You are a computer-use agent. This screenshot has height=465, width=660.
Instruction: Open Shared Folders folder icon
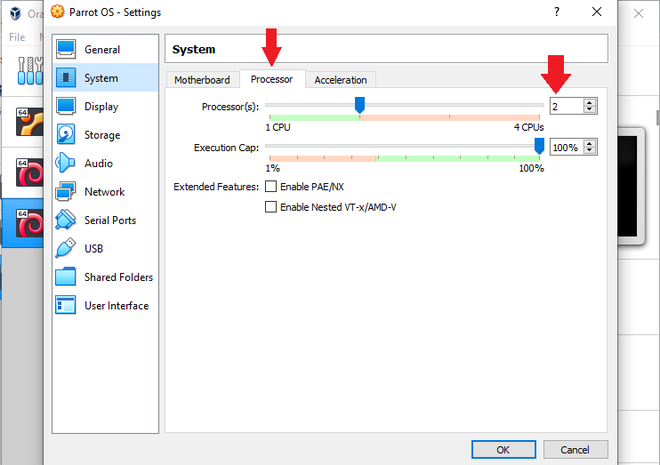tap(66, 277)
